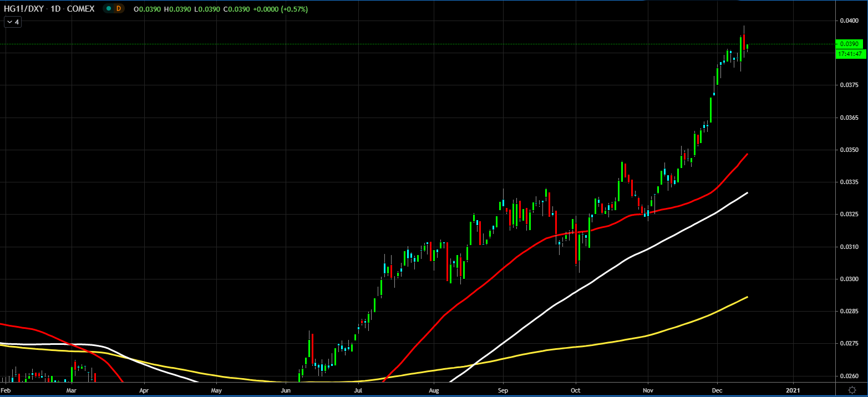Click the orange delayed-data D badge

118,8
